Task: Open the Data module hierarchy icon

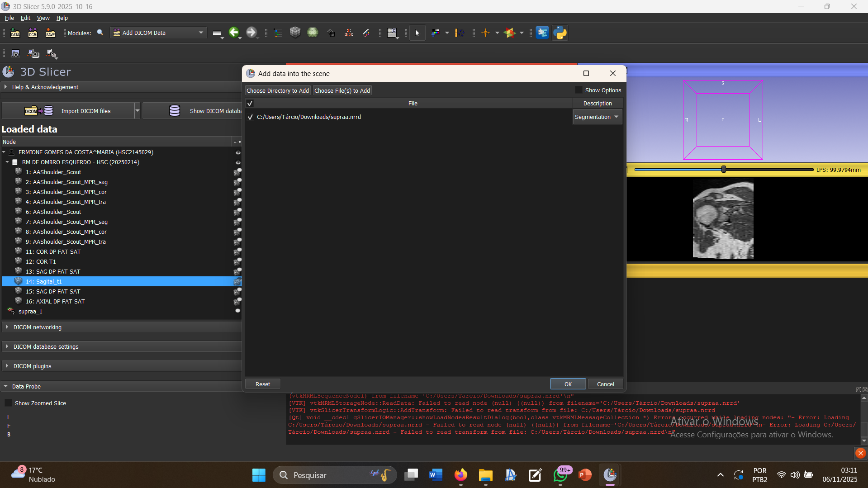Action: [278, 33]
